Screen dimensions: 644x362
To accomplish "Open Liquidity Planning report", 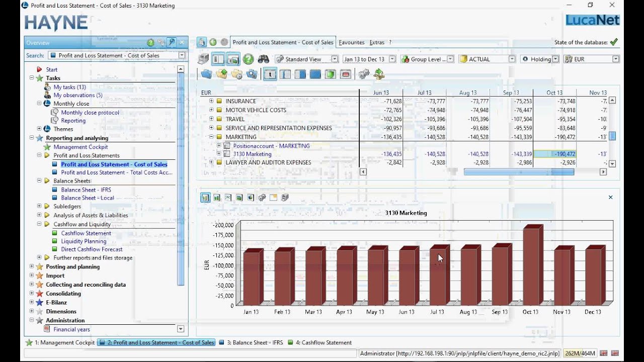I will point(84,241).
